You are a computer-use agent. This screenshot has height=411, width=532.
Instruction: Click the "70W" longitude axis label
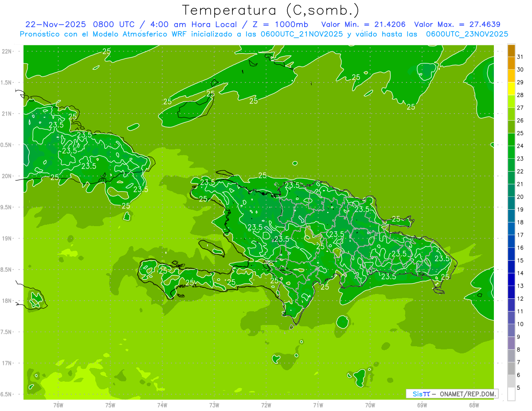(x=370, y=405)
